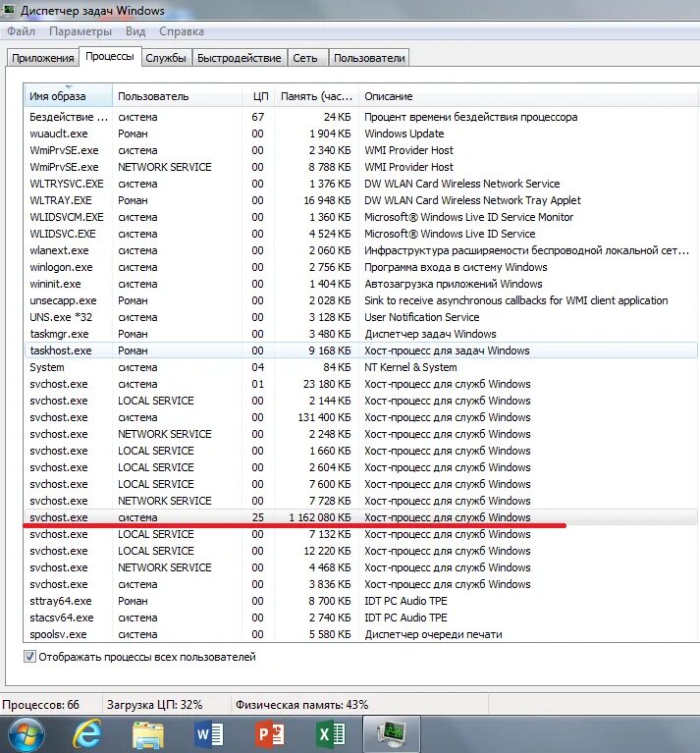Open the Вид menu
The image size is (700, 753).
[135, 31]
